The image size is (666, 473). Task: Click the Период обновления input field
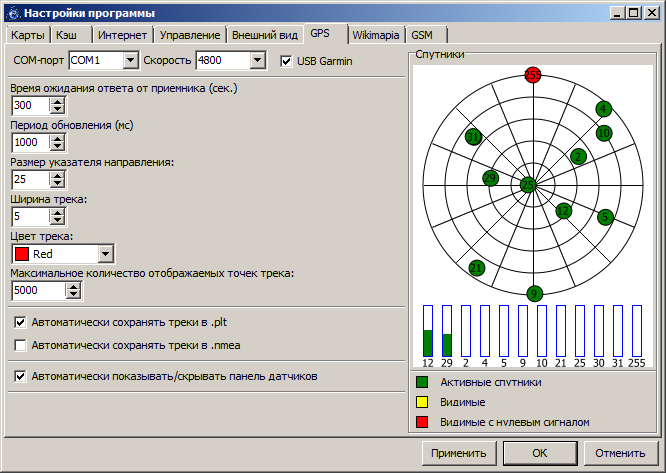(30, 143)
